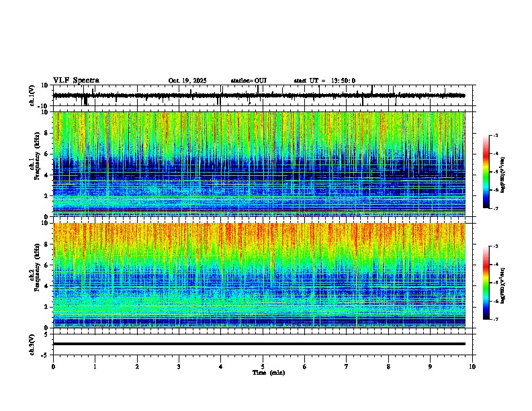Image resolution: width=532 pixels, height=411 pixels.
Task: Click time axis tick label "10"
Action: coord(472,367)
